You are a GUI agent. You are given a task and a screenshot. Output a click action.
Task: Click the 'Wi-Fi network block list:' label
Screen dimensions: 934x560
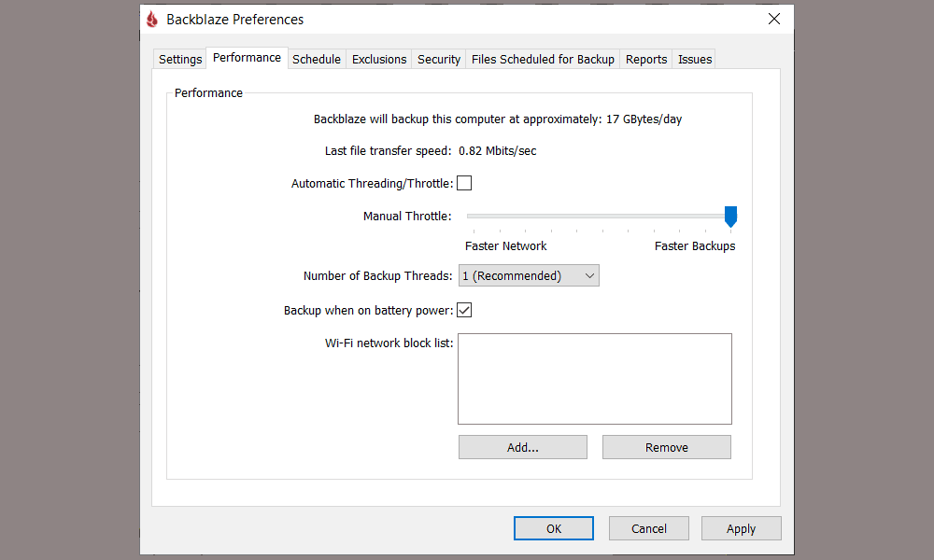click(x=389, y=343)
